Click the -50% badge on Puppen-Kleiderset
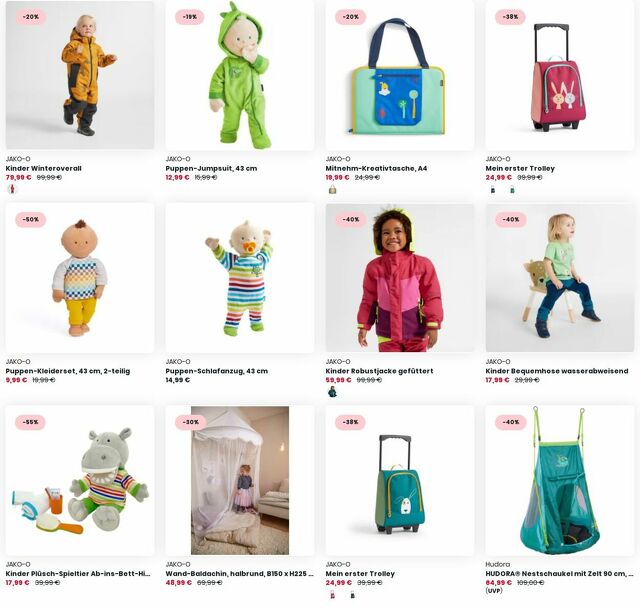Image resolution: width=640 pixels, height=608 pixels. 31,220
